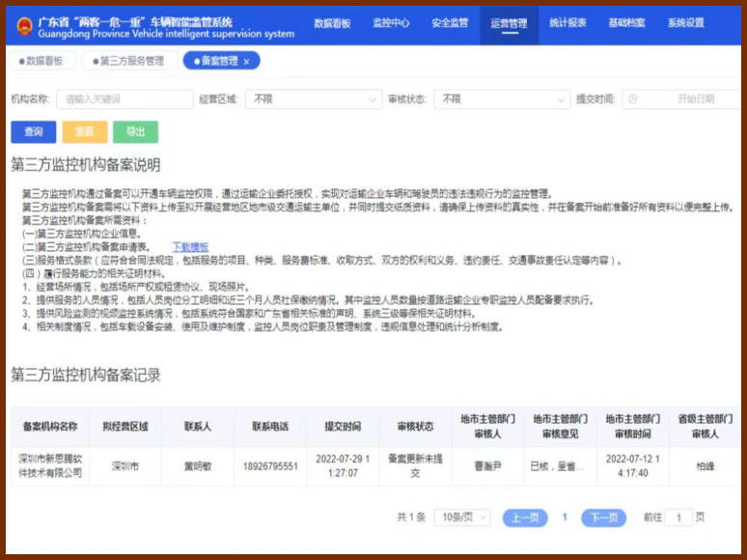The image size is (747, 560).
Task: Go to 安全监管 in the top navigation
Action: tap(450, 23)
